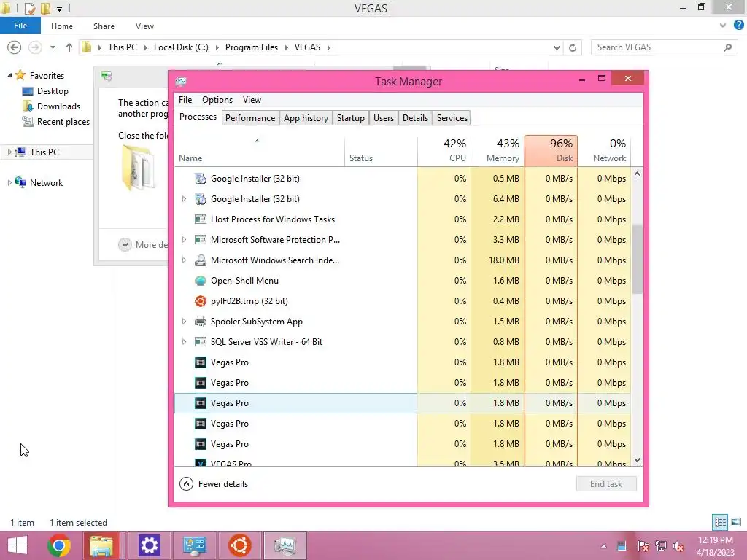
Task: Open File Explorer from the taskbar
Action: pyautogui.click(x=101, y=545)
